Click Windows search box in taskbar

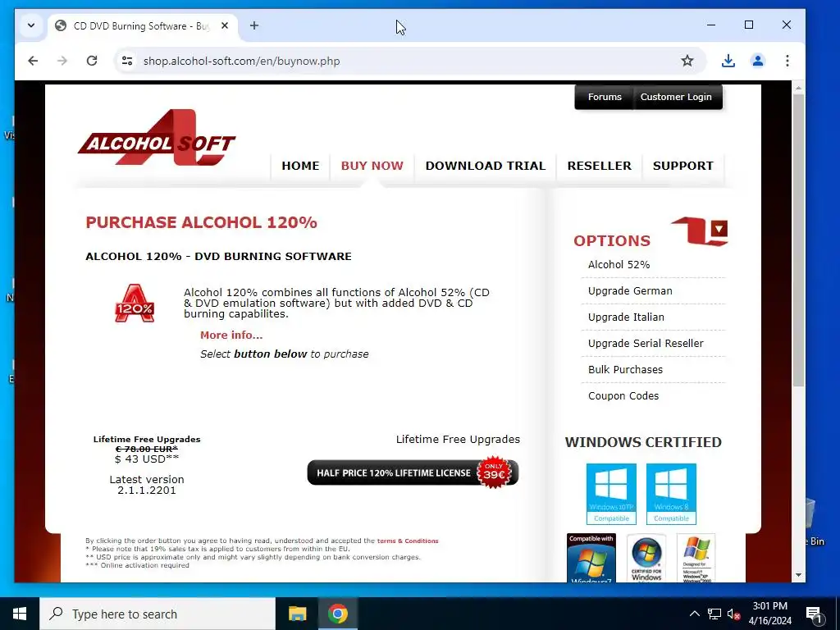[157, 614]
